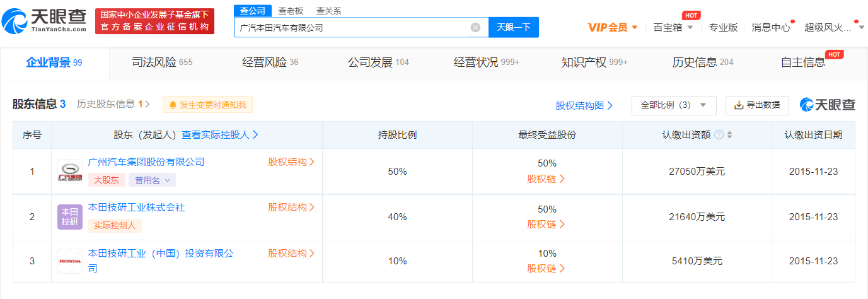The height and width of the screenshot is (299, 868).
Task: Switch to the 查老板 search tab
Action: [291, 11]
